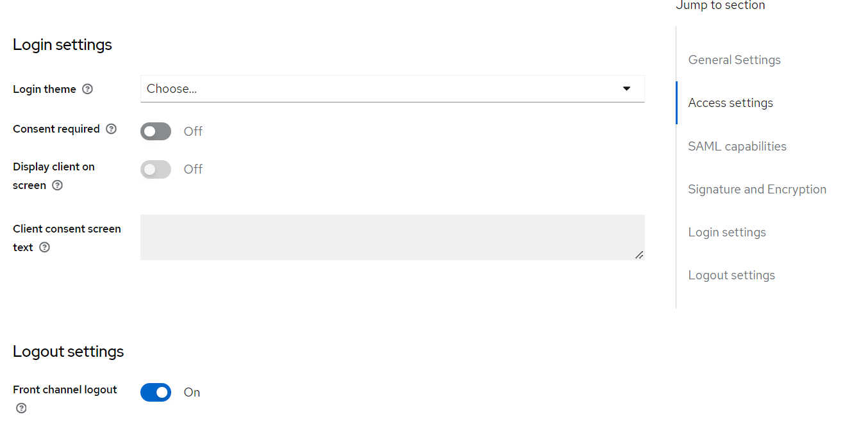
Task: Click help icon under Front channel logout
Action: tap(22, 408)
